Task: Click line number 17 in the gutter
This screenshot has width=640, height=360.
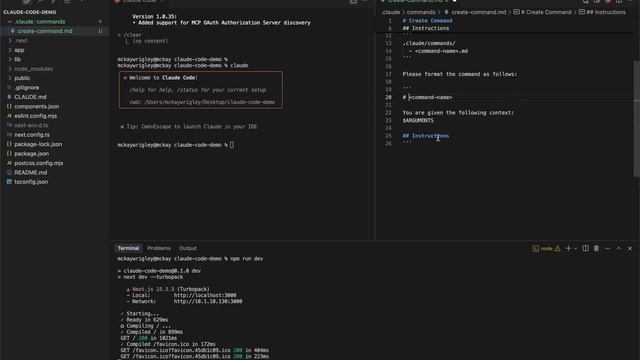Action: point(388,74)
